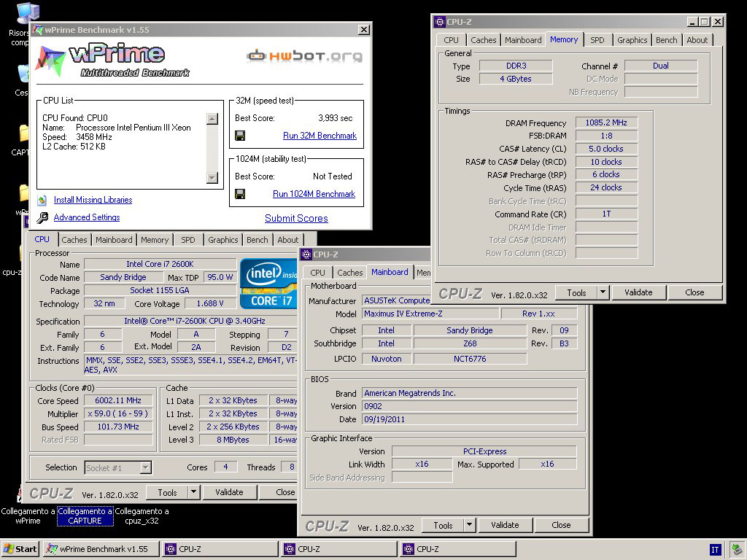Viewport: 747px width, 560px height.
Task: Click the Install Missing Libraries icon
Action: tap(42, 200)
